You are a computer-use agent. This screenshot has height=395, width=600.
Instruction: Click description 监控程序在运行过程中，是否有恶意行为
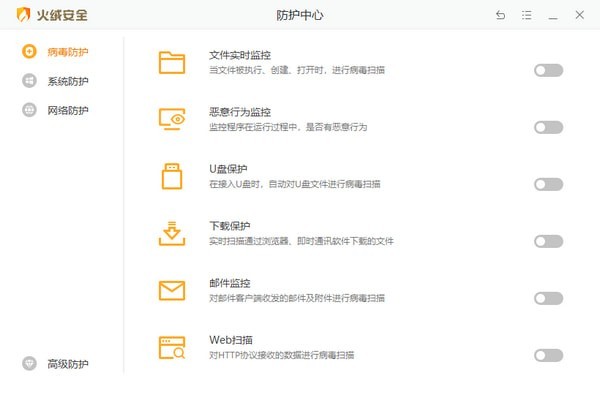pyautogui.click(x=288, y=127)
